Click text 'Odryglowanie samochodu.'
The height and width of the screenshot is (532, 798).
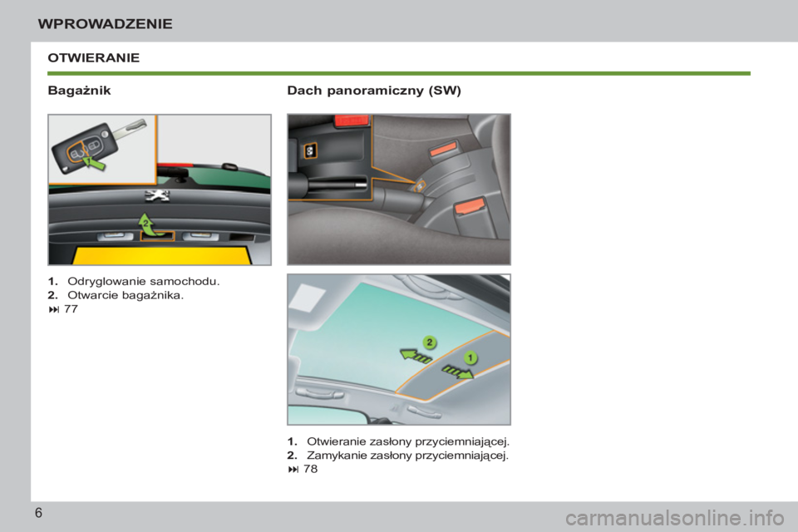(144, 281)
